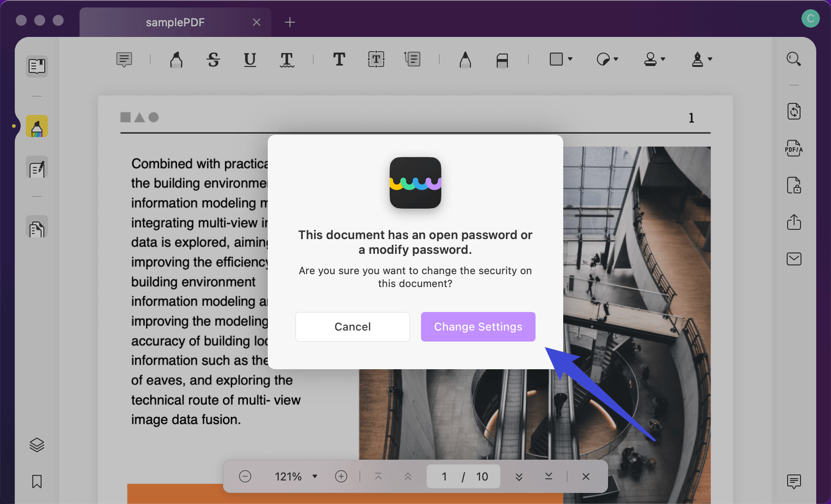Select the Pencil drawing tool
The height and width of the screenshot is (504, 831).
coord(465,60)
